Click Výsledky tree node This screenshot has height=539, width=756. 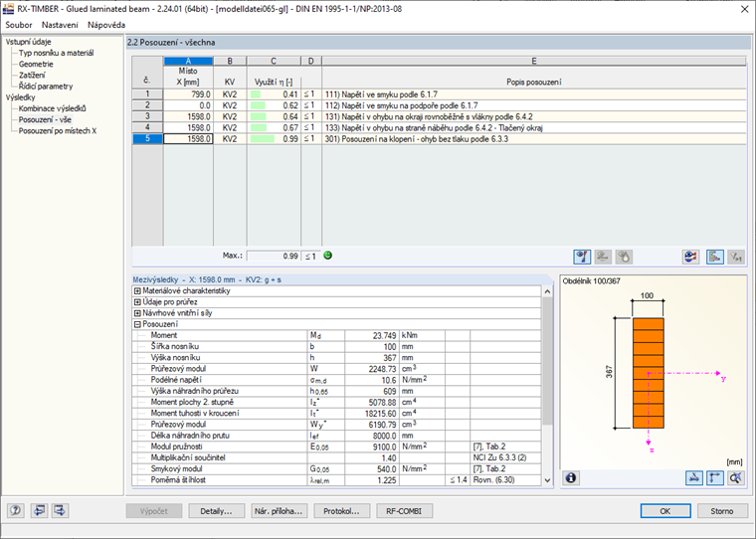coord(20,97)
